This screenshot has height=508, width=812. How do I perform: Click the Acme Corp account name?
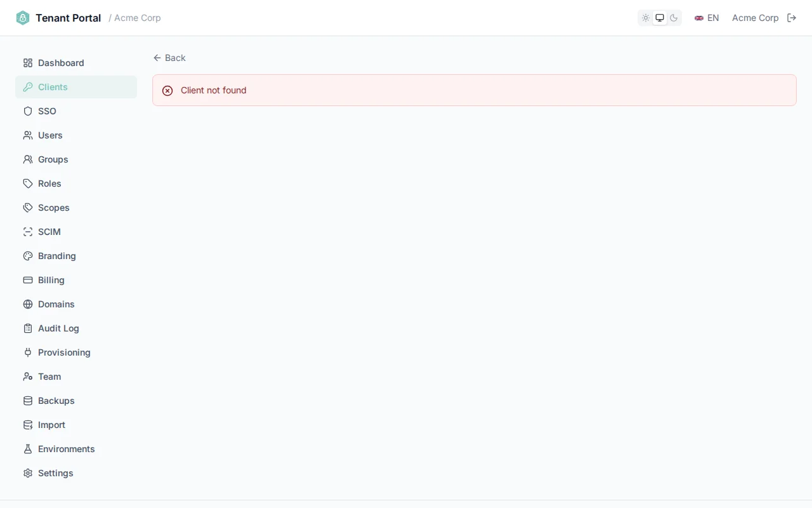pos(755,18)
